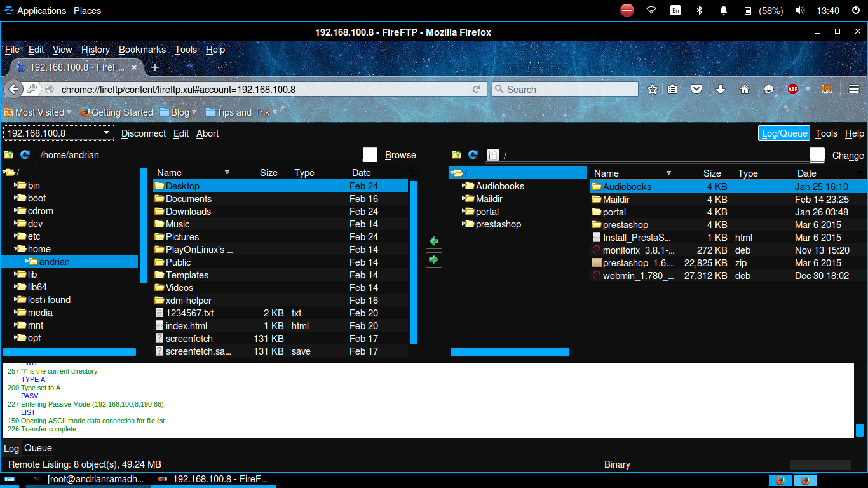
Task: Click the Bluetooth icon in the top panel
Action: (700, 11)
